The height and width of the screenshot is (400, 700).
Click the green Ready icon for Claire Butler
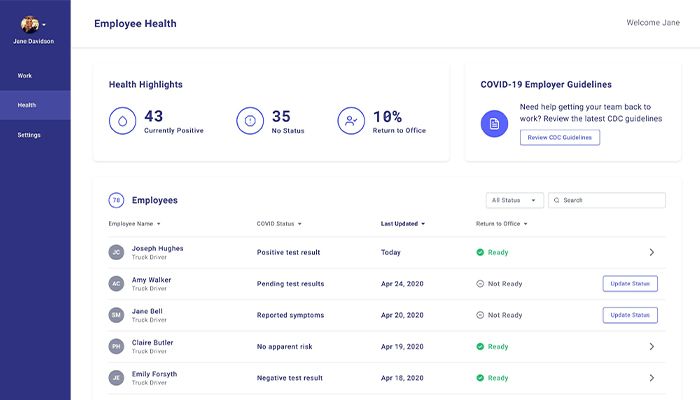coord(480,347)
